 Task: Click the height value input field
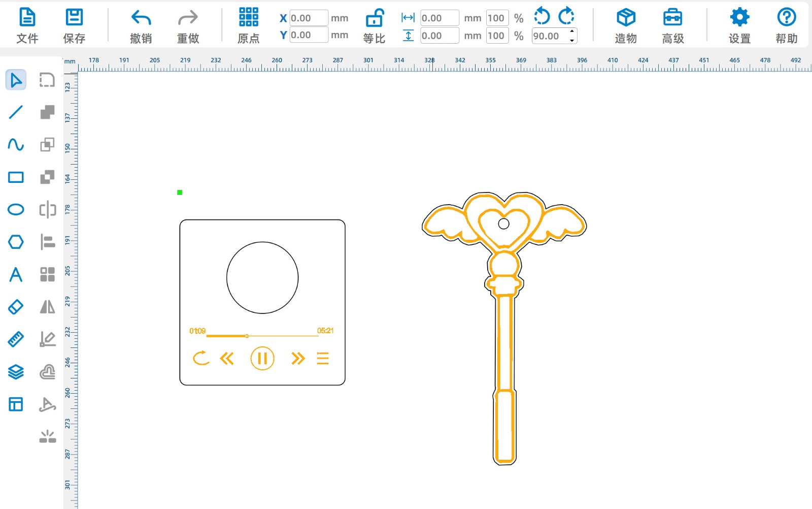point(439,36)
